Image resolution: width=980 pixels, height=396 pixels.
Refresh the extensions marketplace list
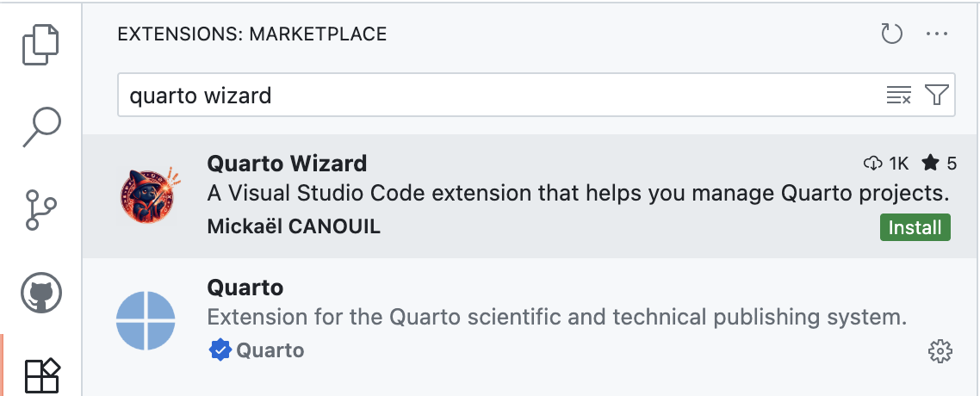pos(891,34)
